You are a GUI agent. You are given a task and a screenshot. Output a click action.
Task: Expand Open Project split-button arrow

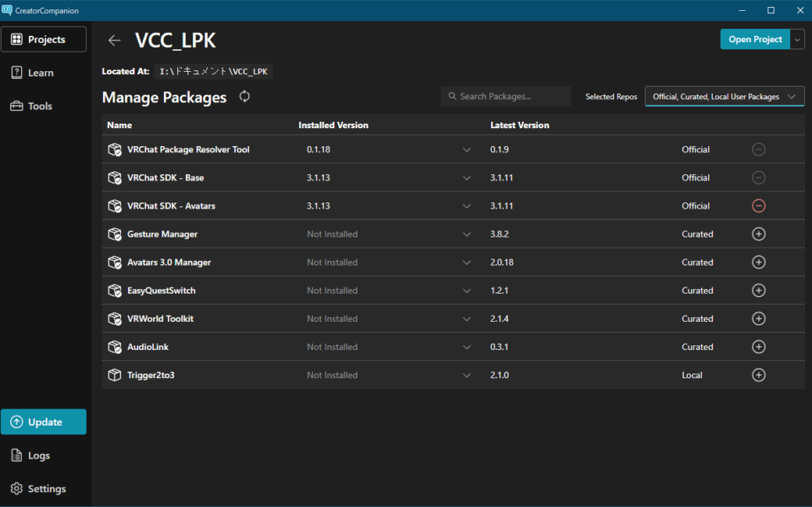tap(797, 39)
